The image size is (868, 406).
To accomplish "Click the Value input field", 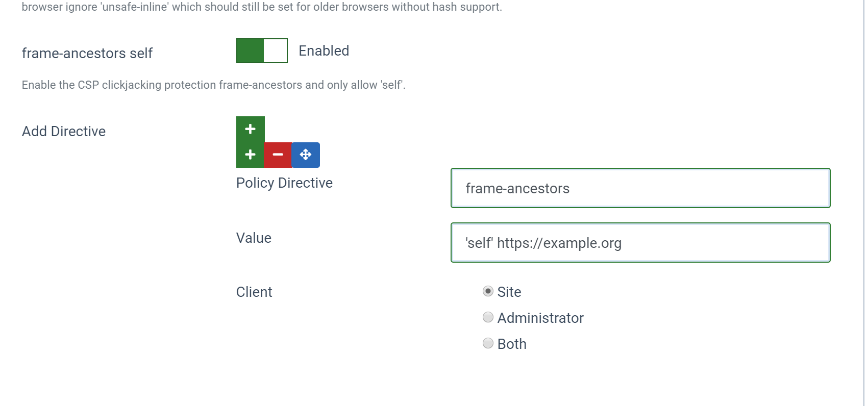I will (x=640, y=243).
